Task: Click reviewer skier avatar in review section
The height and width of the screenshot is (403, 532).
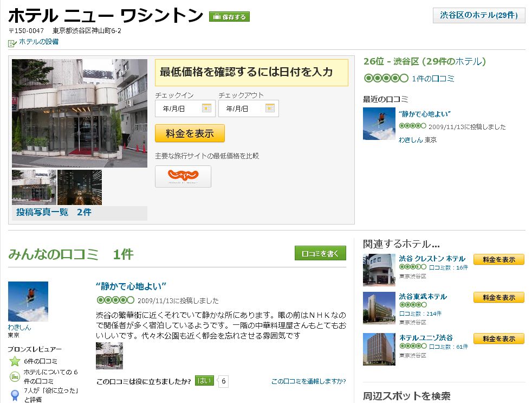Action: 28,302
